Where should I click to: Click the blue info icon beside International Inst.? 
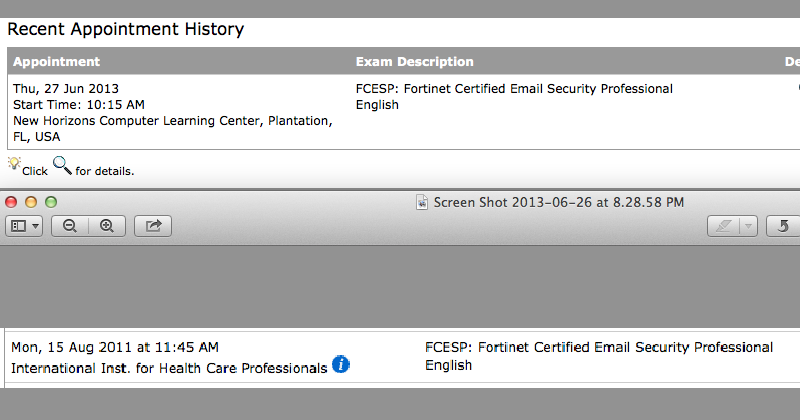[x=341, y=365]
